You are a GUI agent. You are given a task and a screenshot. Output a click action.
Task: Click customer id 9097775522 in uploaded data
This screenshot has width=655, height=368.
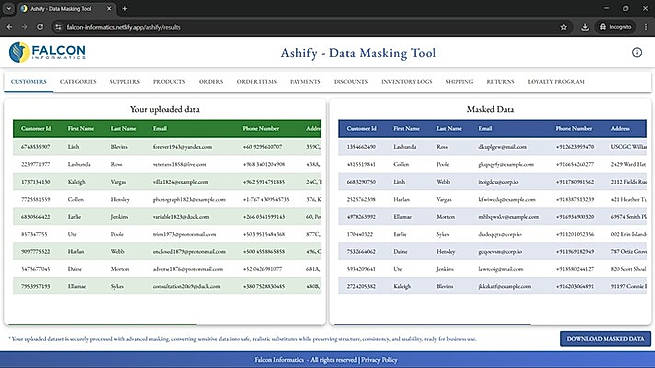pyautogui.click(x=36, y=251)
